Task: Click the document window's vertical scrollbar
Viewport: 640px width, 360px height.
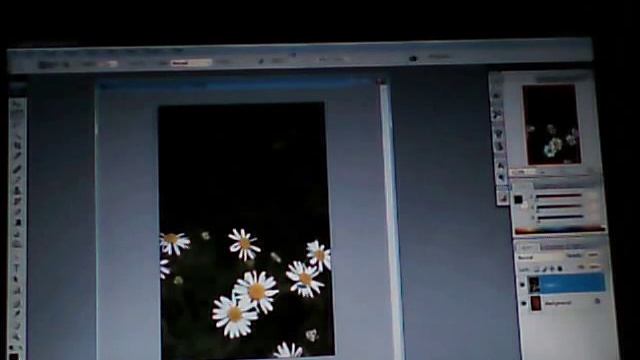Action: [x=391, y=222]
